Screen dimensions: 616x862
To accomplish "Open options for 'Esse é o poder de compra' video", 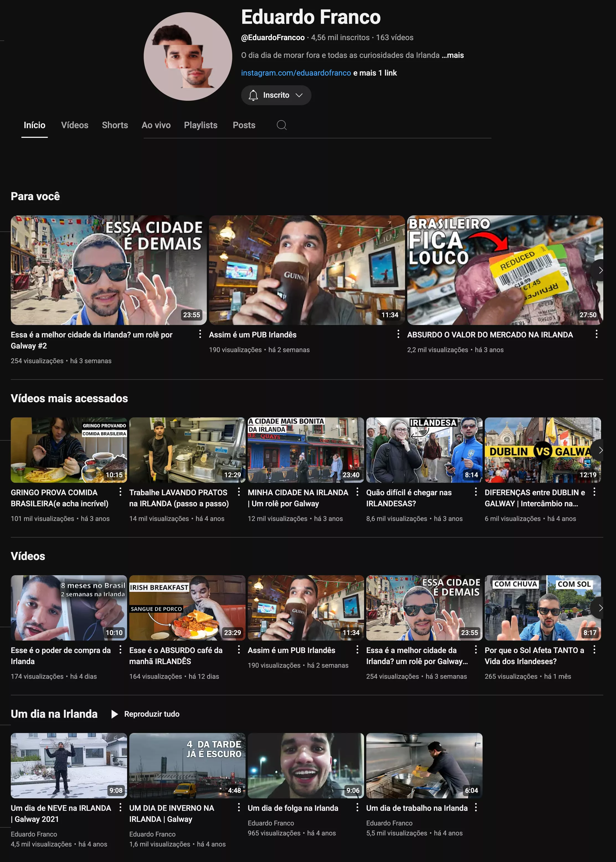I will (x=120, y=650).
